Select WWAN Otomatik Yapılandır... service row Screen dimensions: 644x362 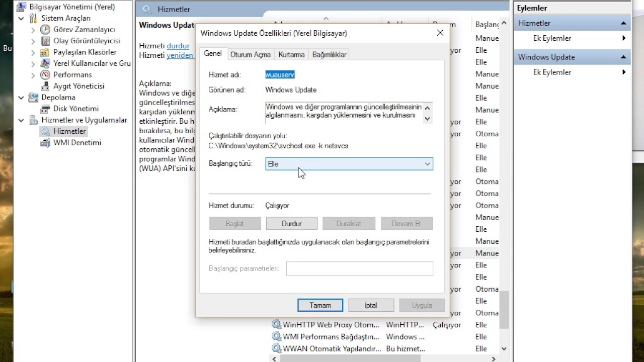click(385, 348)
